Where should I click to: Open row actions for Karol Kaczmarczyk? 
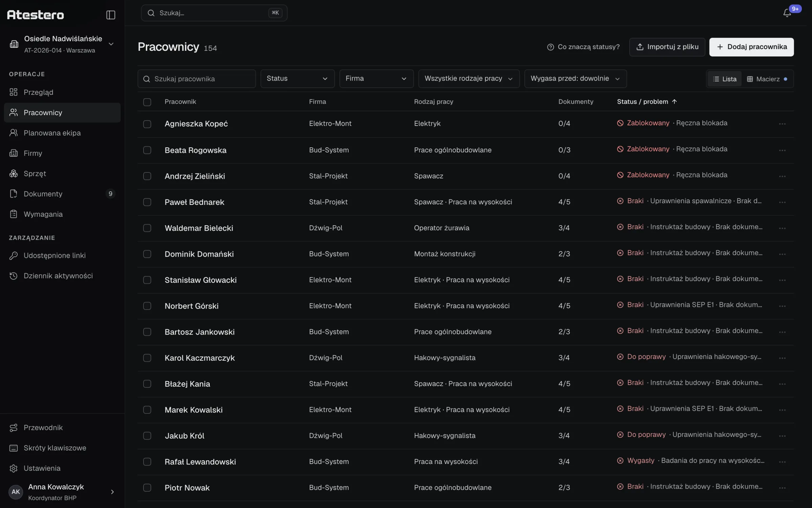click(782, 358)
